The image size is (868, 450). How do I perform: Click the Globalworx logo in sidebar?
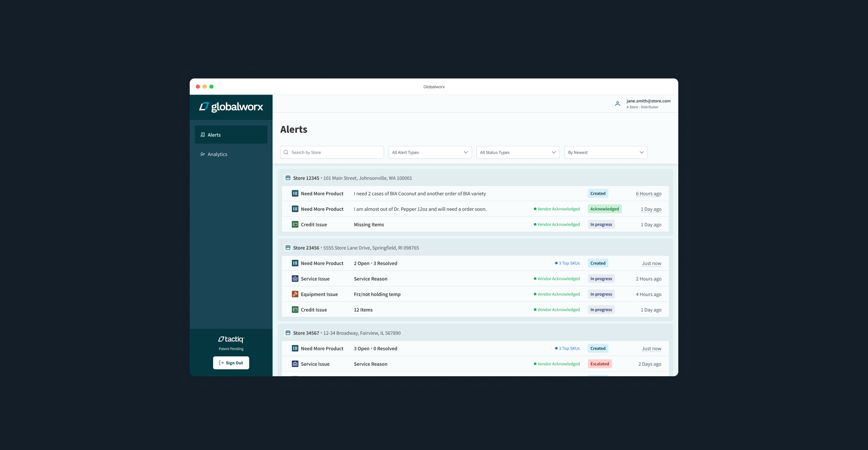click(x=231, y=107)
